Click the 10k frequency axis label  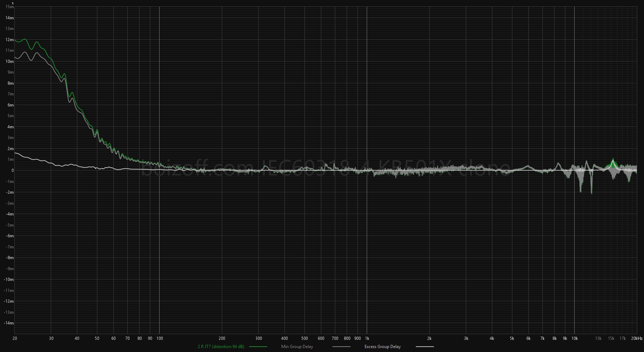pyautogui.click(x=574, y=338)
